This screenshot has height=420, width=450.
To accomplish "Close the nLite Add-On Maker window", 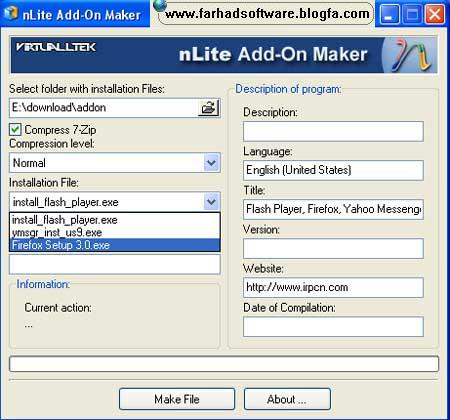I will (435, 14).
